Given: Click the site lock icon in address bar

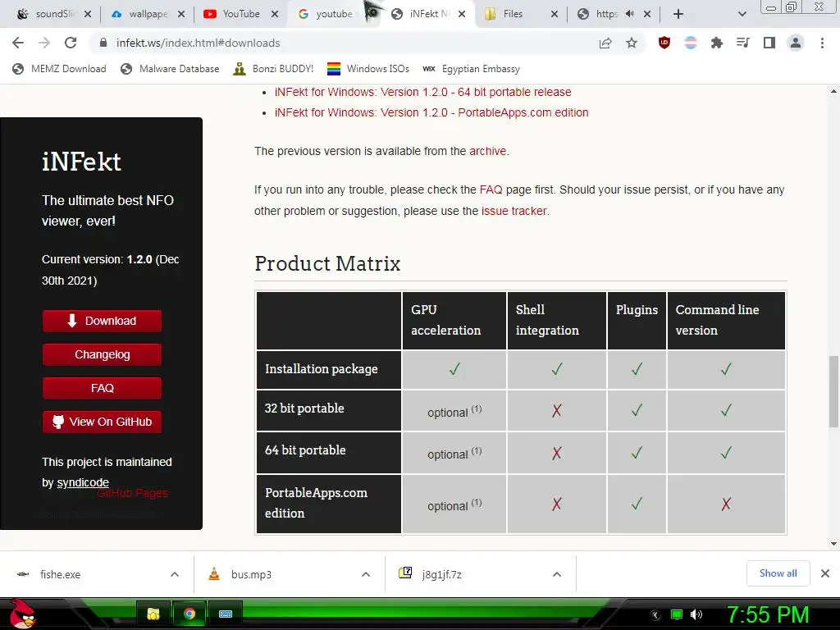Looking at the screenshot, I should pos(103,43).
